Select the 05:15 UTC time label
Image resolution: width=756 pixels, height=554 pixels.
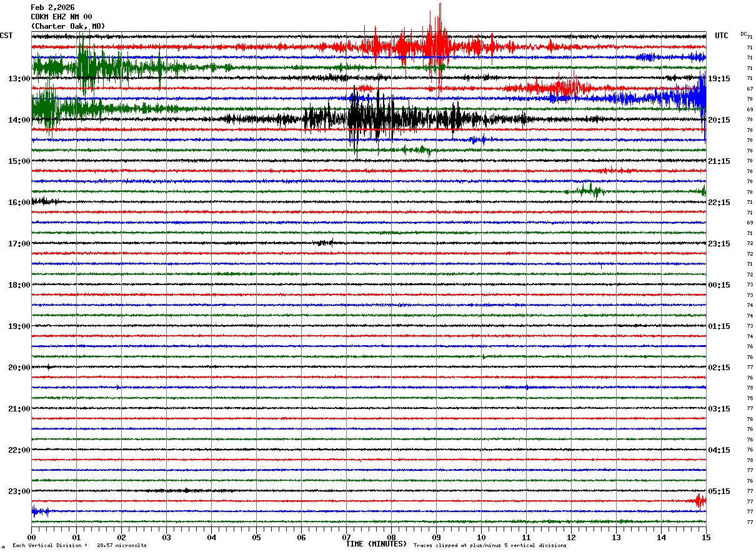[x=719, y=491]
